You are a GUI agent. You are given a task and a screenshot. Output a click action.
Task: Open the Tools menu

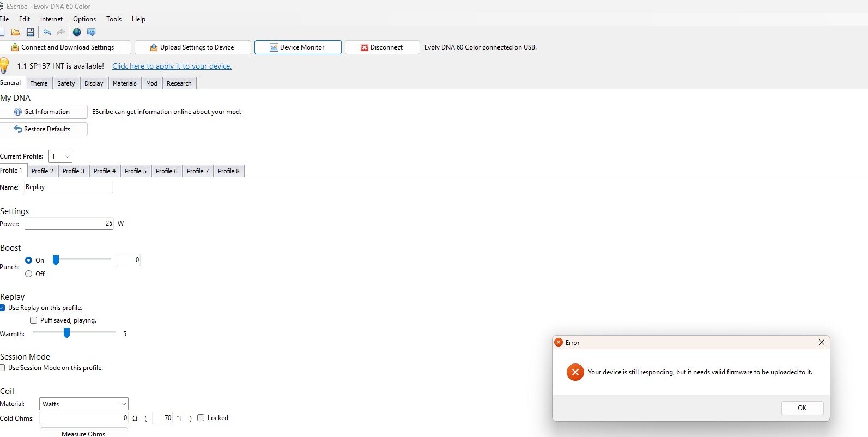(x=114, y=19)
